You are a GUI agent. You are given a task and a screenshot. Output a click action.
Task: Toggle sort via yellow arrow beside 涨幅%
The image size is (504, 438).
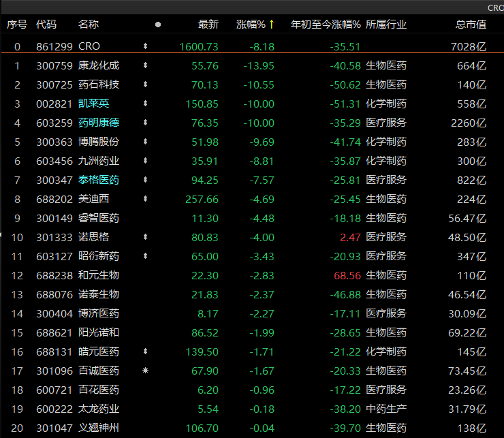tap(271, 25)
